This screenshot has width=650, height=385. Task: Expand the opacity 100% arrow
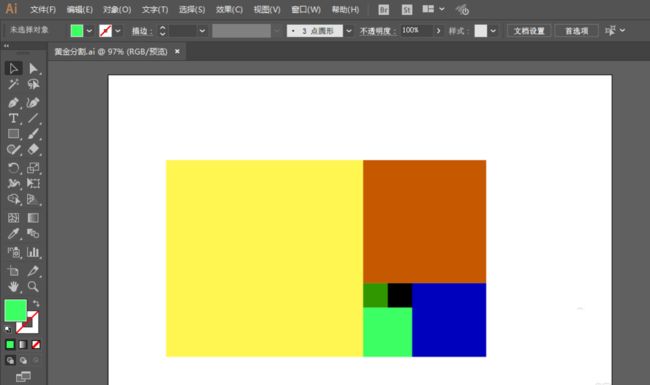(x=438, y=31)
